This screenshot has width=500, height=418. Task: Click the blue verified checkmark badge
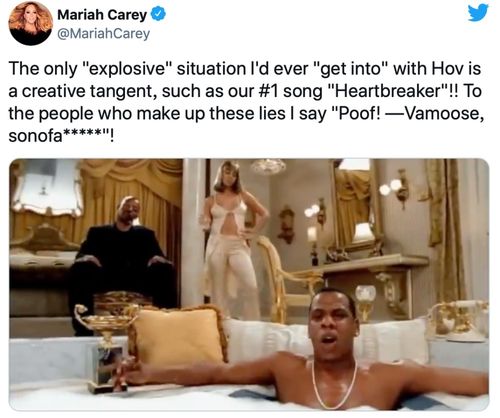point(158,15)
